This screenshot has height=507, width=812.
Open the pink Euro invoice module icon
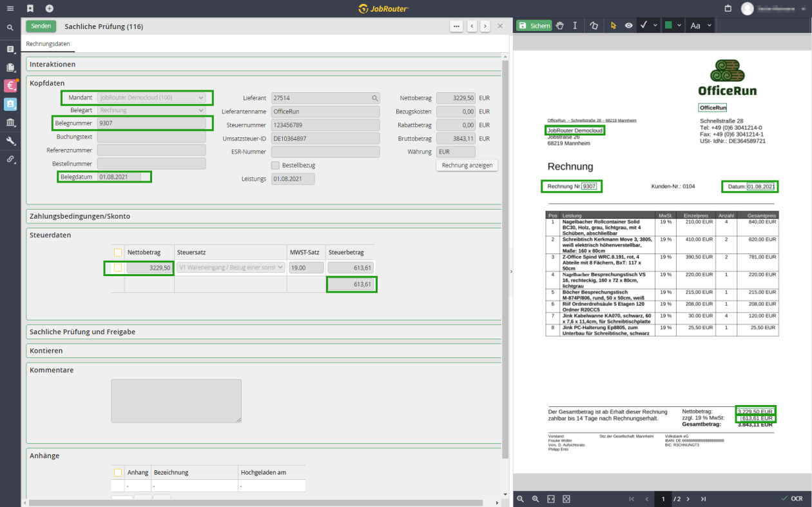(x=10, y=86)
